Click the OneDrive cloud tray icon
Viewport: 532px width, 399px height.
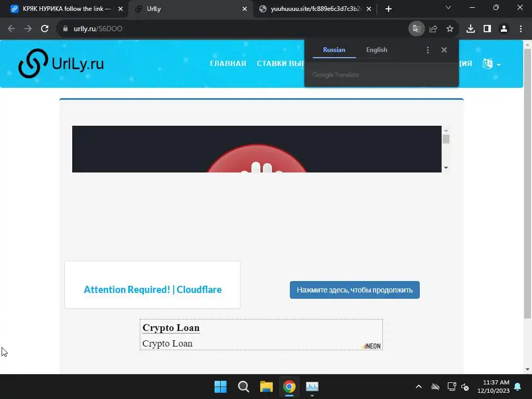click(435, 387)
